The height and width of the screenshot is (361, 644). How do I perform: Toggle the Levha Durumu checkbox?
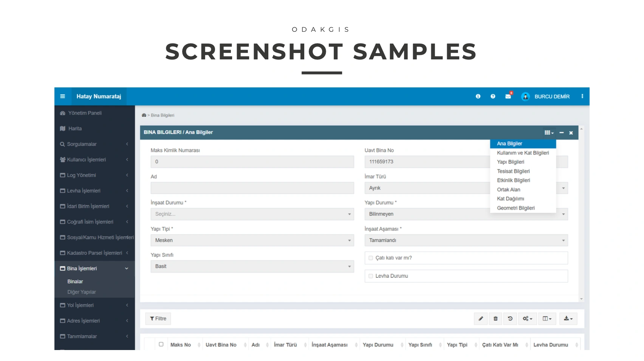pos(371,276)
